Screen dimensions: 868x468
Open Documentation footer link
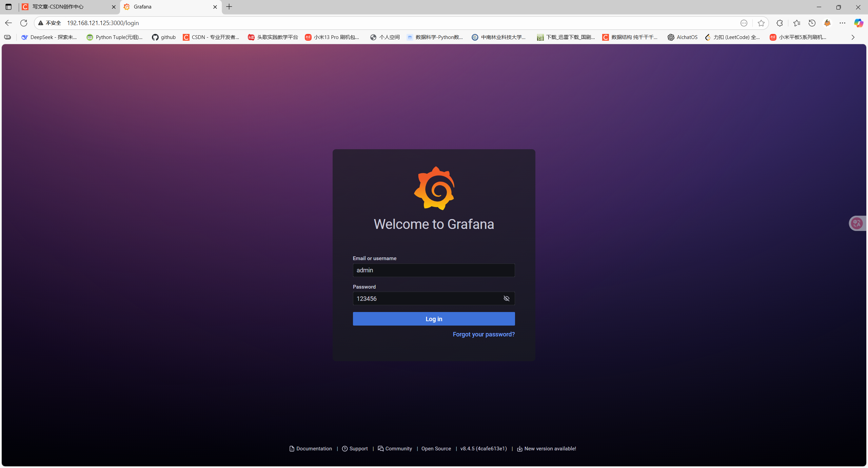(x=311, y=449)
